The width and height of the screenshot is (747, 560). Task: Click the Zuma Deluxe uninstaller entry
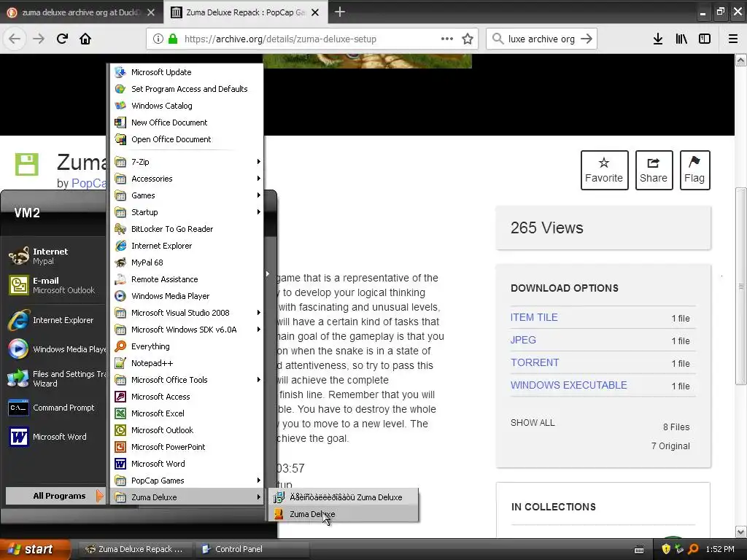pos(344,497)
